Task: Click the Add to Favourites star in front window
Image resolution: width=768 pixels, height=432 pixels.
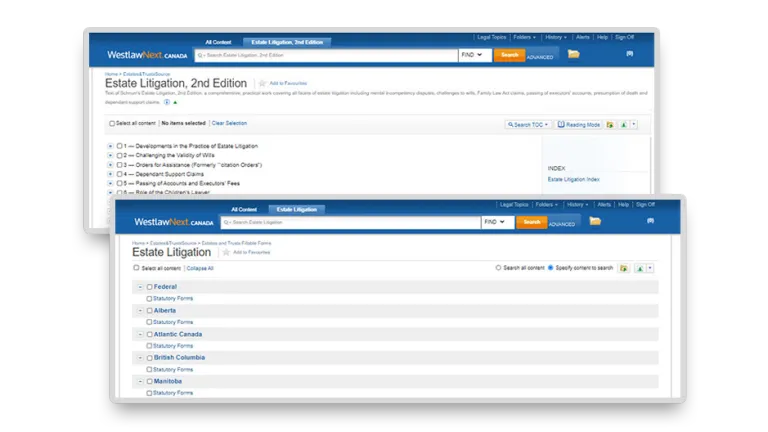Action: tap(226, 252)
